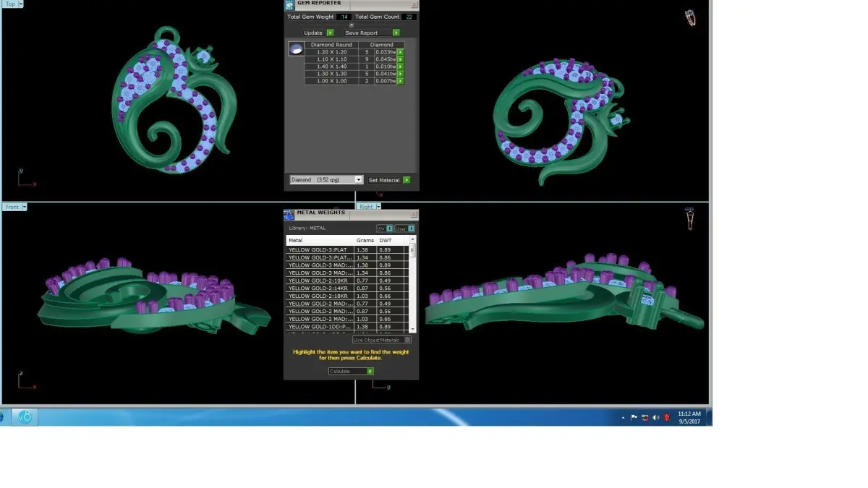Viewport: 868px width, 488px height.
Task: Select the YELLOW GOLD-2:18KR row
Action: [x=347, y=296]
